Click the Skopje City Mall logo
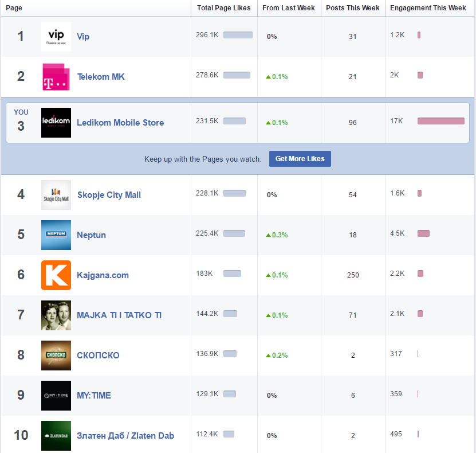The image size is (476, 453). [x=56, y=195]
